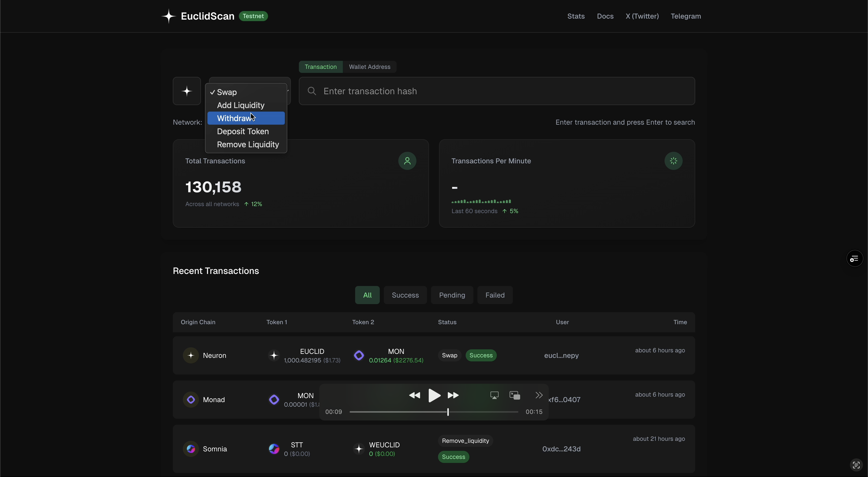Click the floating list icon at right edge

click(854, 259)
